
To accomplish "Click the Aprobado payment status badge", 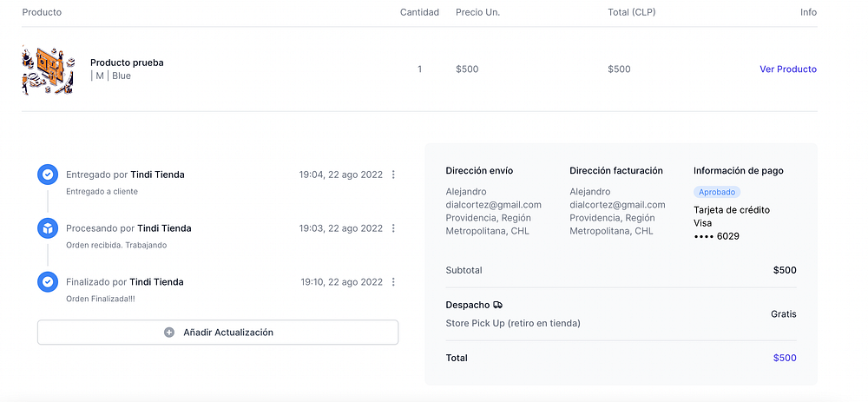I will coord(717,192).
